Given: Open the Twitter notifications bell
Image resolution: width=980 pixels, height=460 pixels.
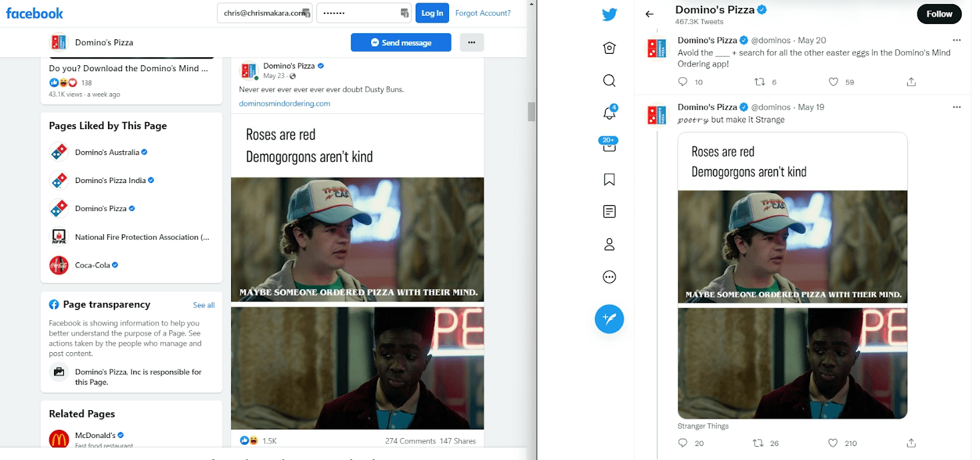Looking at the screenshot, I should pos(609,114).
